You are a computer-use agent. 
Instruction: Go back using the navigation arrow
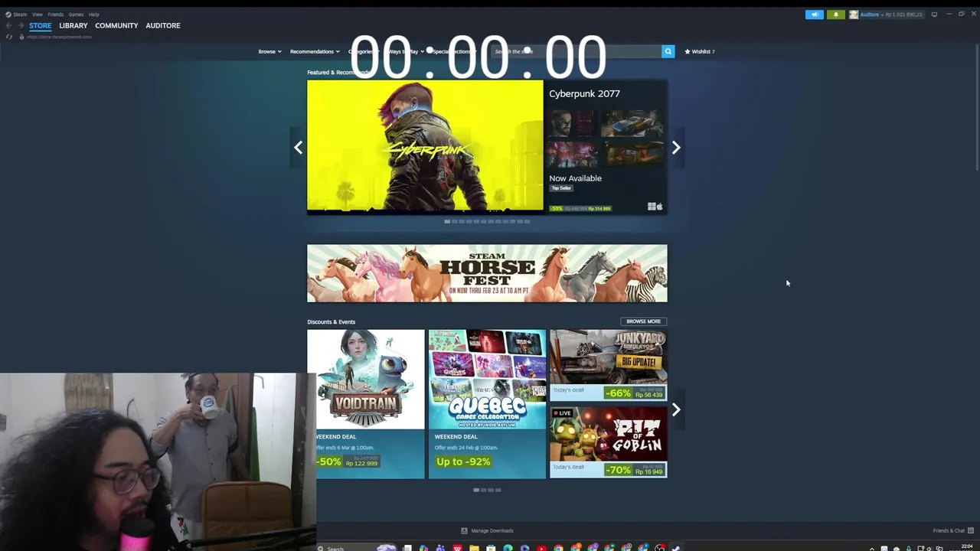tap(8, 25)
